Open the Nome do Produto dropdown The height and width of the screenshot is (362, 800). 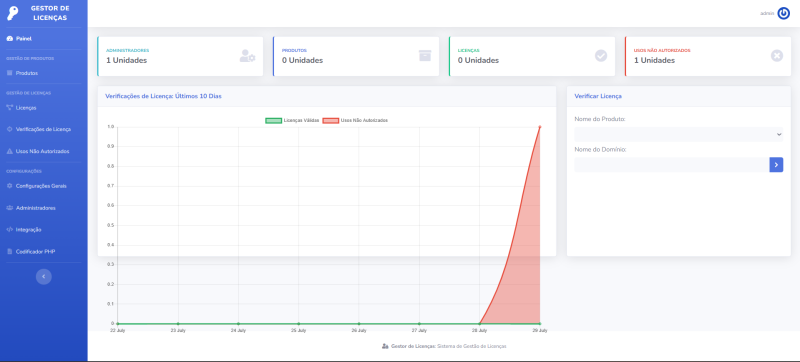point(679,134)
